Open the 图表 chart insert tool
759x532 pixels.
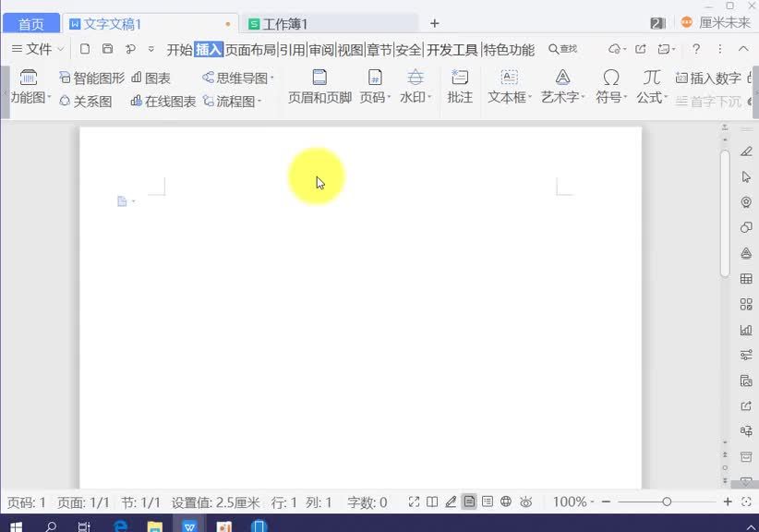(156, 78)
